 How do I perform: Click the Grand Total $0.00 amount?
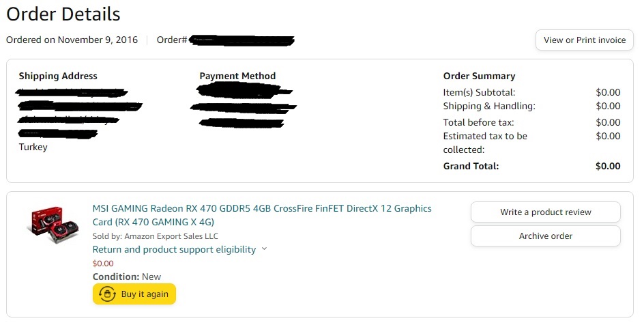pyautogui.click(x=607, y=166)
